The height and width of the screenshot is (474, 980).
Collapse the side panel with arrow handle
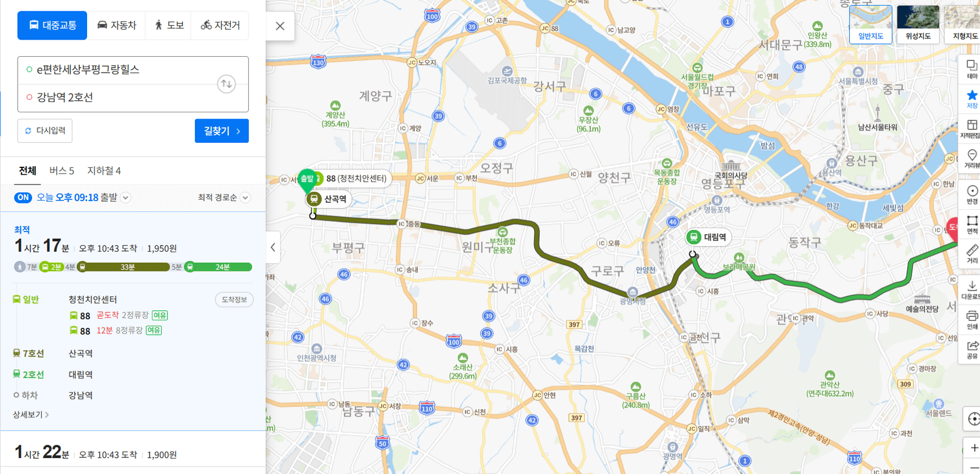coord(273,248)
